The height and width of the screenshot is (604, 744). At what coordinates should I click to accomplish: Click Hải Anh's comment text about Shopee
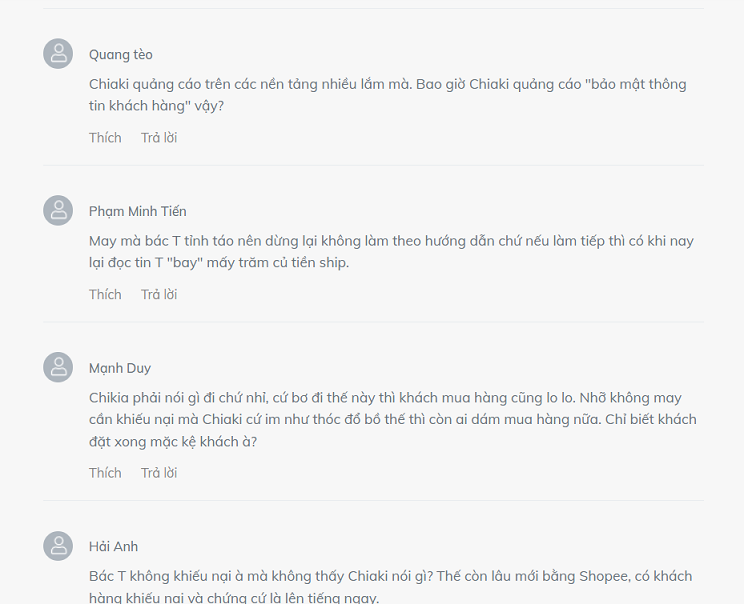pos(390,587)
